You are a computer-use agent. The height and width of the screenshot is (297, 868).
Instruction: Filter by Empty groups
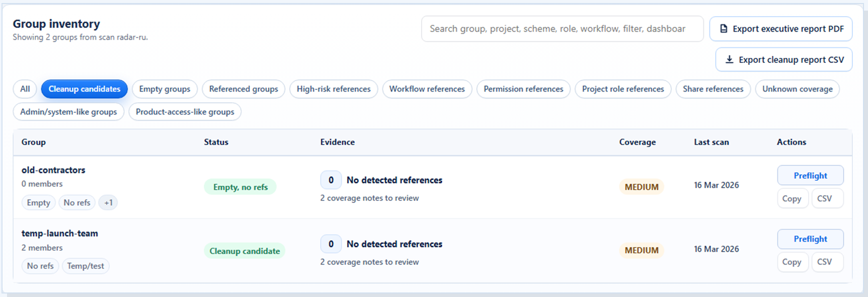coord(165,89)
